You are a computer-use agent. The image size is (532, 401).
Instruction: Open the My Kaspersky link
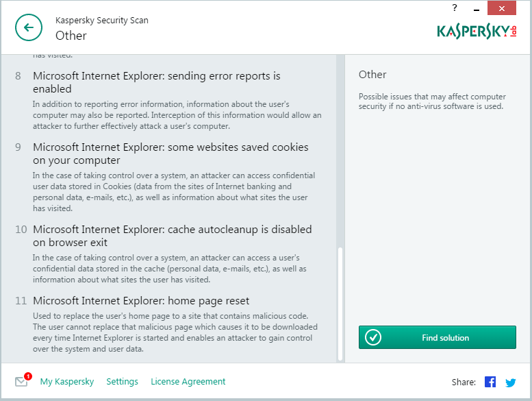tap(66, 382)
